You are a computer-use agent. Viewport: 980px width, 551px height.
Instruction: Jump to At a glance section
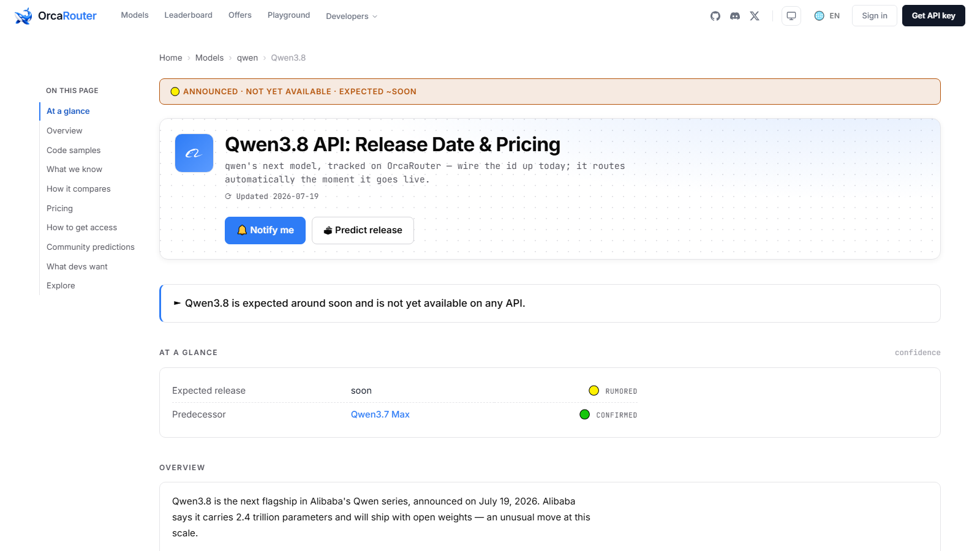(x=68, y=111)
